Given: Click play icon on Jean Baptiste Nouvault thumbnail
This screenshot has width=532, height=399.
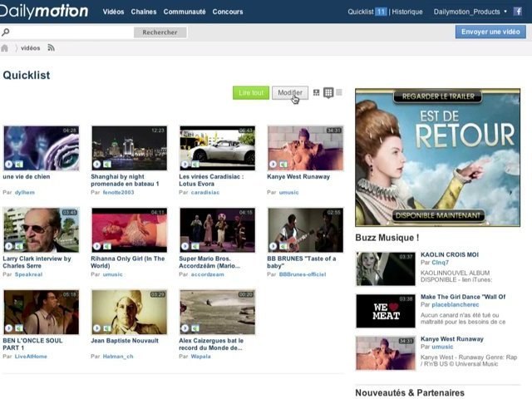Looking at the screenshot, I should pos(97,328).
